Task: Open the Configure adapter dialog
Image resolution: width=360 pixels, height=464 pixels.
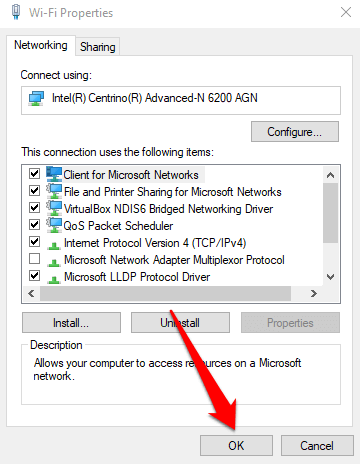Action: point(295,132)
